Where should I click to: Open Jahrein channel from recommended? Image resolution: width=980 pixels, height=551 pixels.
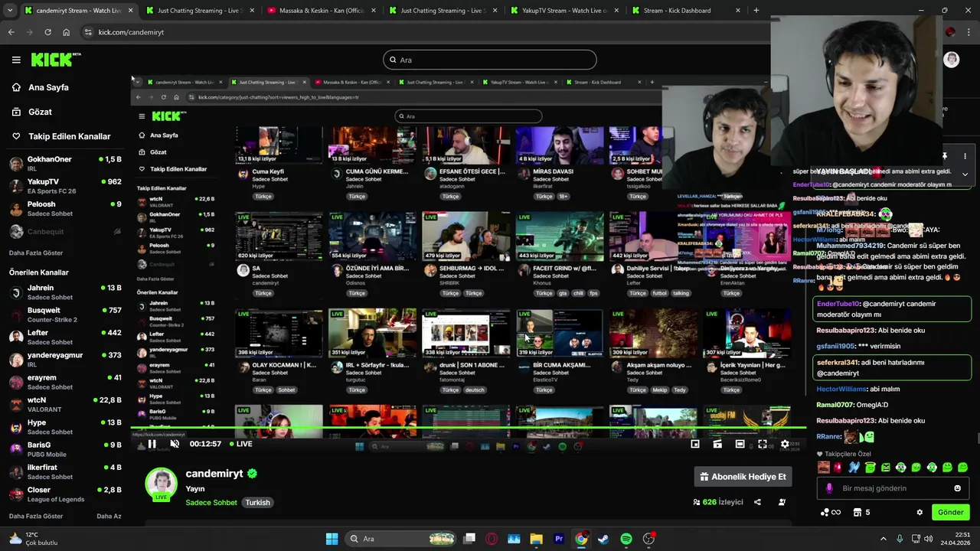point(65,292)
